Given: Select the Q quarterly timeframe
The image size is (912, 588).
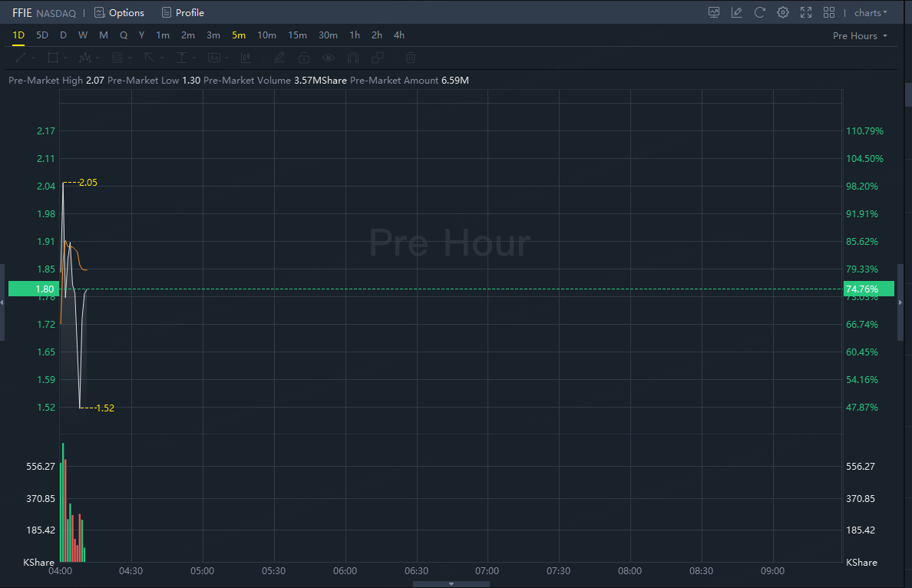Looking at the screenshot, I should pyautogui.click(x=124, y=35).
